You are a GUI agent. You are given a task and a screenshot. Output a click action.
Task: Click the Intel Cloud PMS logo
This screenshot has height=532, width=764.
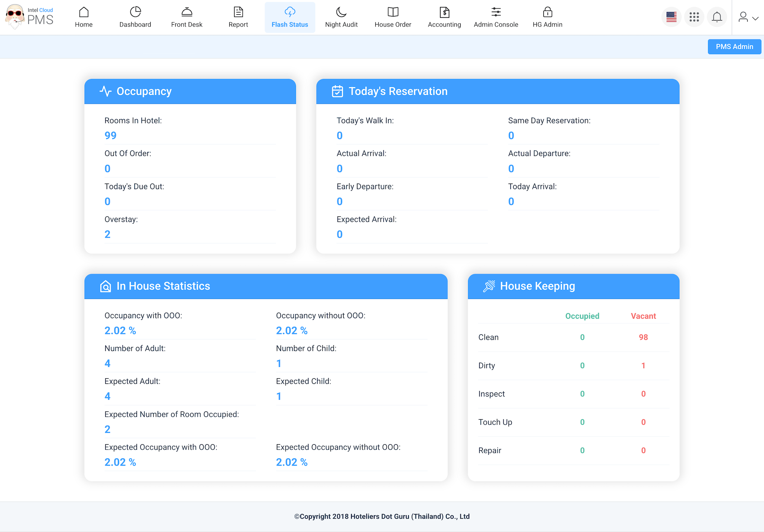click(30, 16)
